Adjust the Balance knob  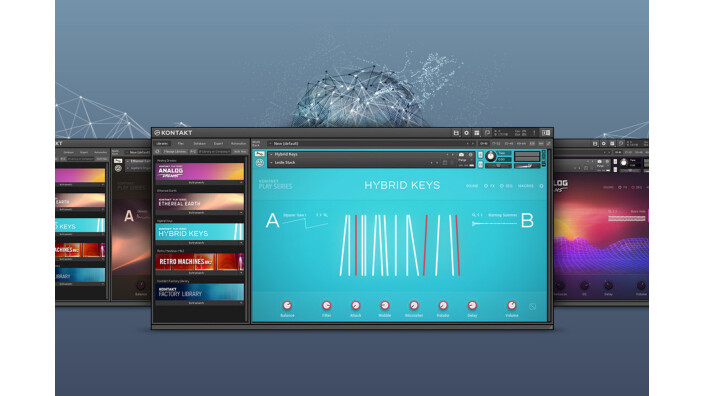click(287, 305)
